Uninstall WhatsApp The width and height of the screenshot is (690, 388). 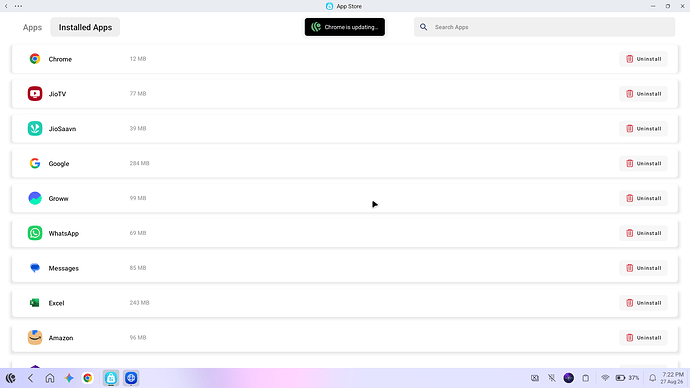643,233
